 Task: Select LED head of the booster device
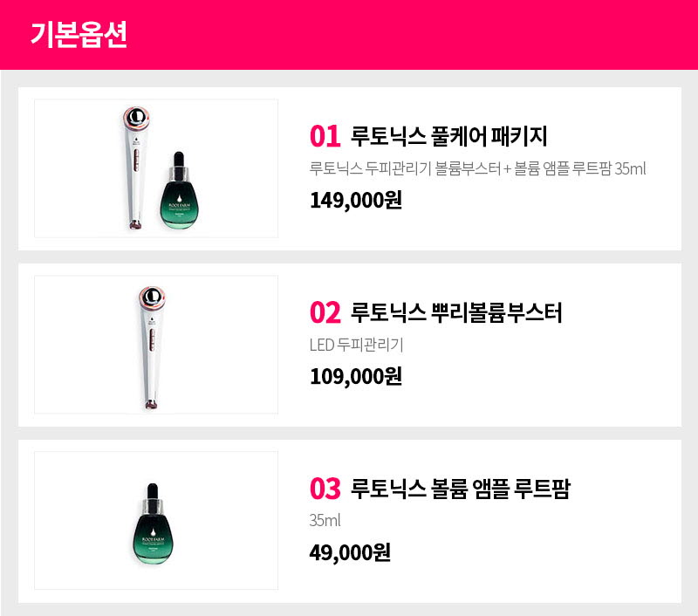pos(152,297)
